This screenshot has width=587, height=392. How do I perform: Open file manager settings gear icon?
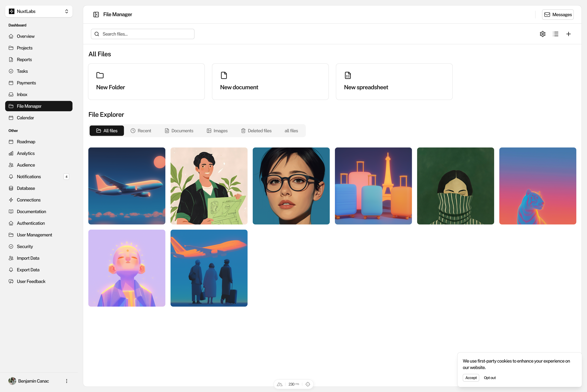click(543, 34)
